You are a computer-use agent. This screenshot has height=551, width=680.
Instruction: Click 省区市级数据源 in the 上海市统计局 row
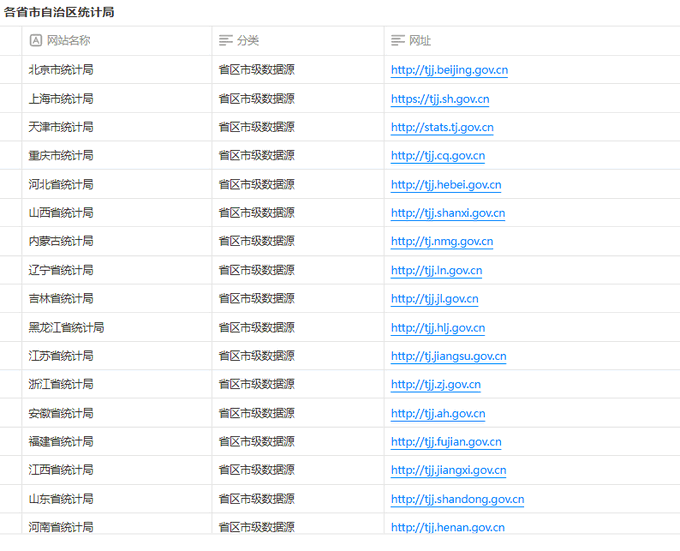(x=257, y=99)
